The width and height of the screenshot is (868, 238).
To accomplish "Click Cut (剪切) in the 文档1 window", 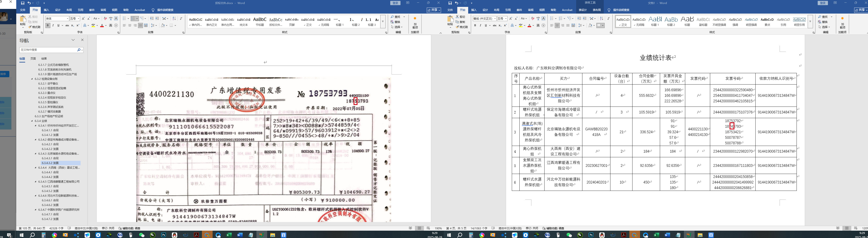I will click(461, 17).
